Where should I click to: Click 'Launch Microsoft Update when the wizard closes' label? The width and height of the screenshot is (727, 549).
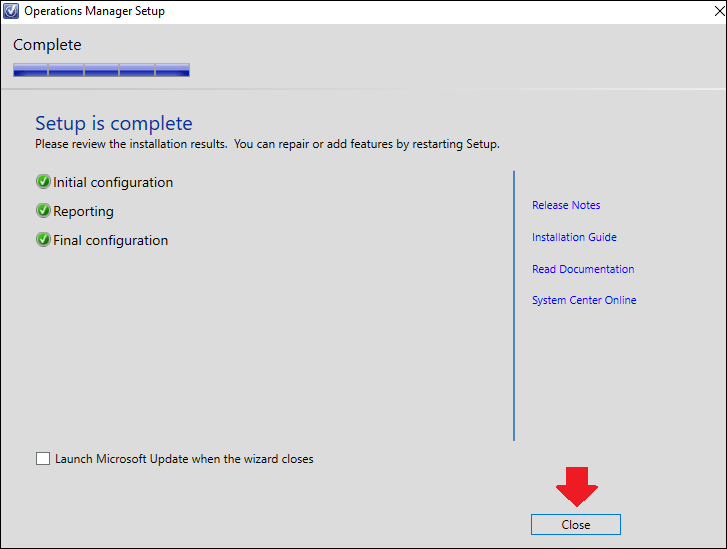click(184, 459)
